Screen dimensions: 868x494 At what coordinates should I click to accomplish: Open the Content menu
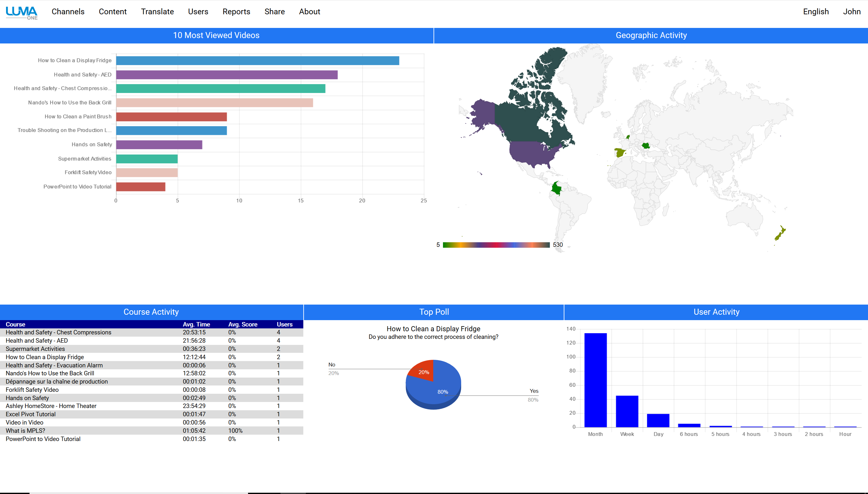click(112, 11)
